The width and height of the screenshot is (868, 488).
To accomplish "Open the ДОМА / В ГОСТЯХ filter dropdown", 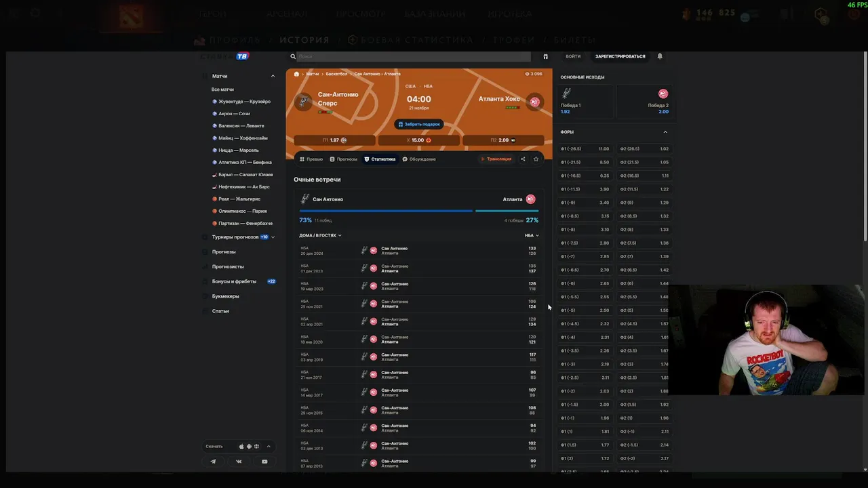I will (x=320, y=235).
